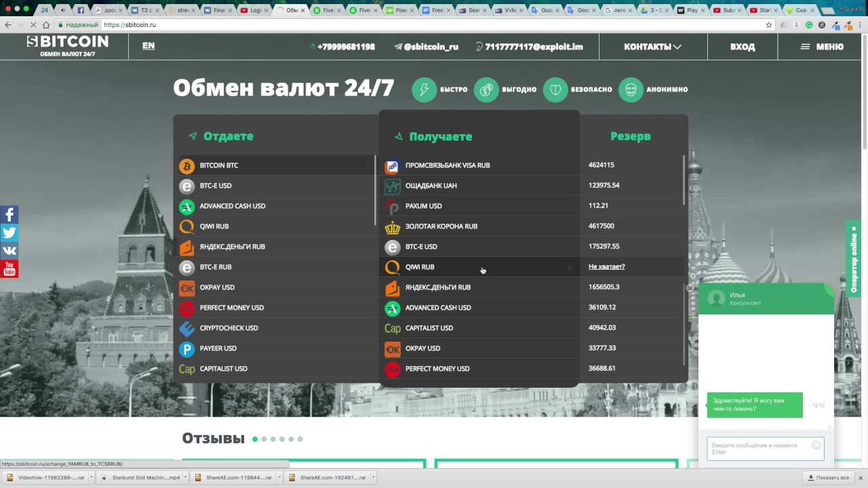Viewport: 868px width, 488px height.
Task: Click the Золотая Корона crown icon
Action: click(x=392, y=226)
